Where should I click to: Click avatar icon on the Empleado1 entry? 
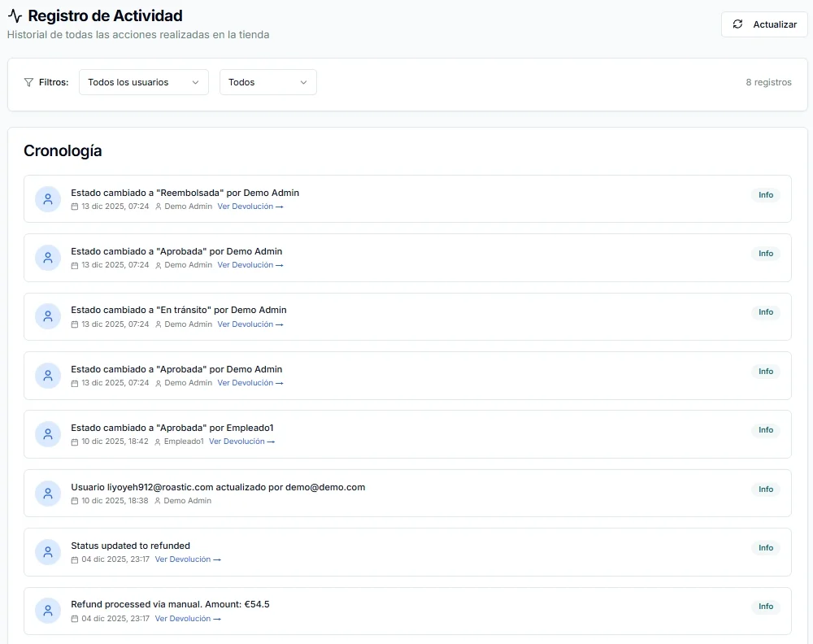pyautogui.click(x=48, y=434)
